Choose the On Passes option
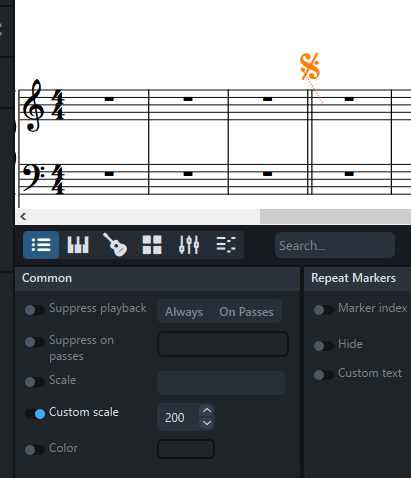Viewport: 411px width, 478px height. (x=246, y=312)
